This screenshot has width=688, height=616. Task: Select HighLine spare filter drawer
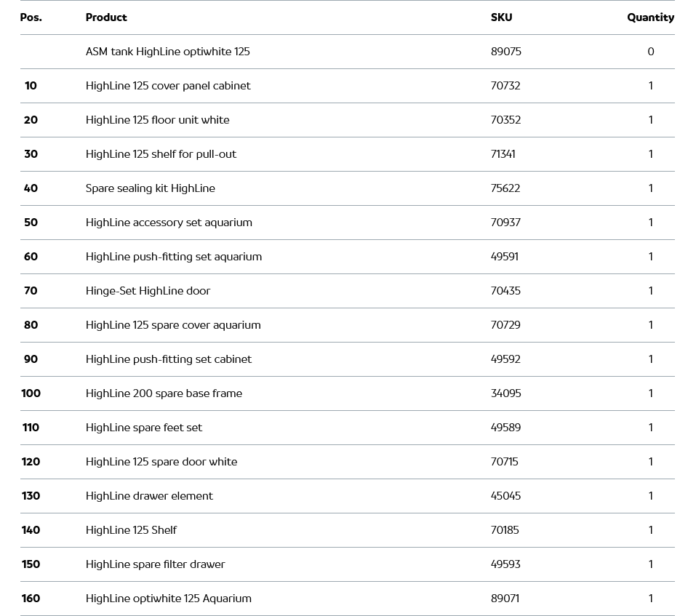click(155, 564)
